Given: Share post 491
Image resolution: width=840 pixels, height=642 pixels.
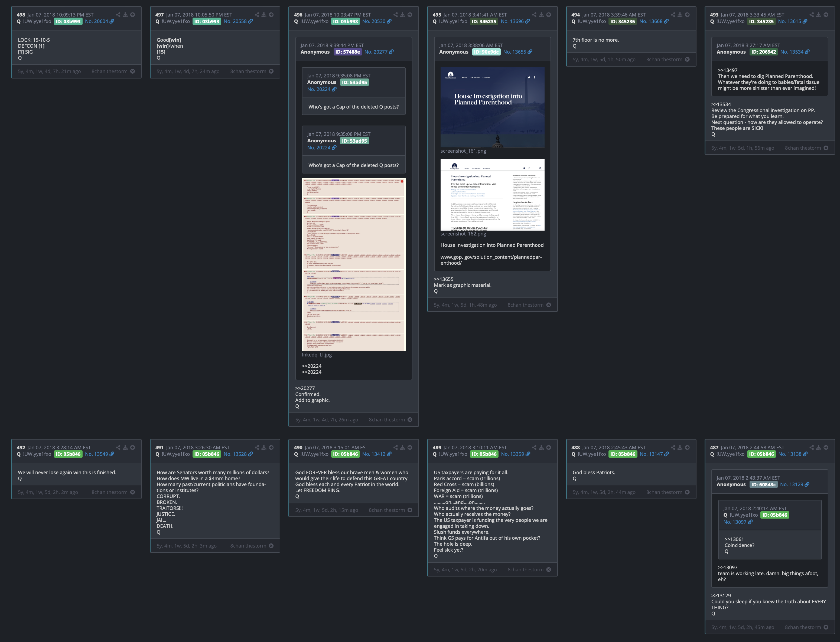Looking at the screenshot, I should [257, 447].
